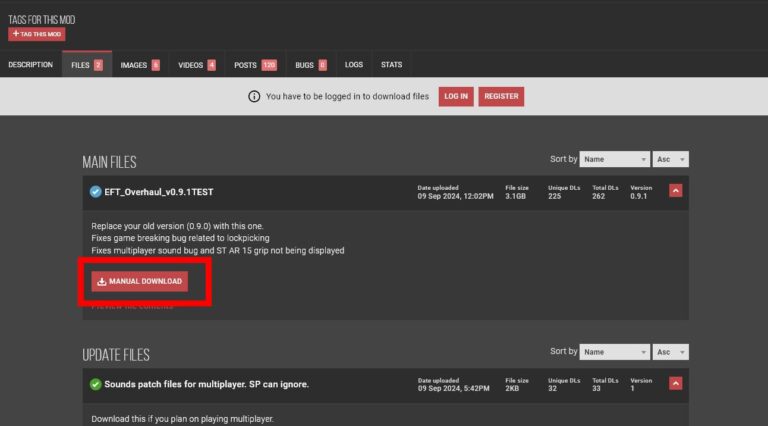Switch to the Description tab

coord(31,65)
